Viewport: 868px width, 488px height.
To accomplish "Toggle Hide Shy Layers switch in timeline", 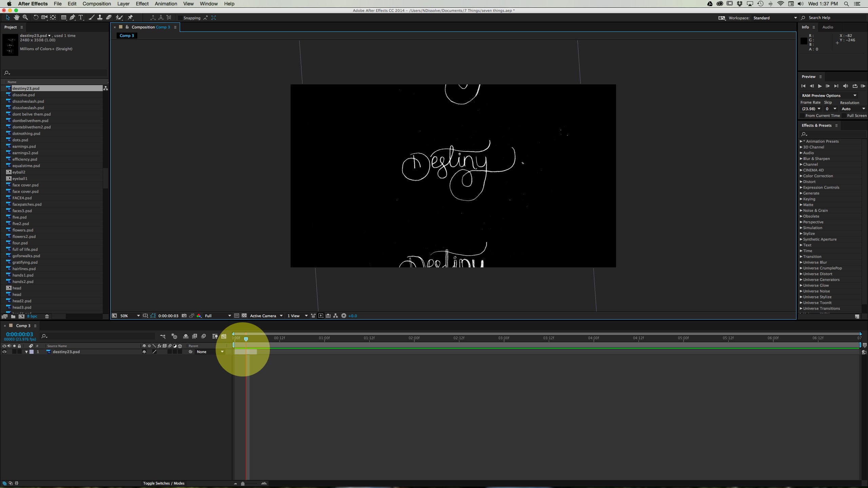I will pos(186,336).
